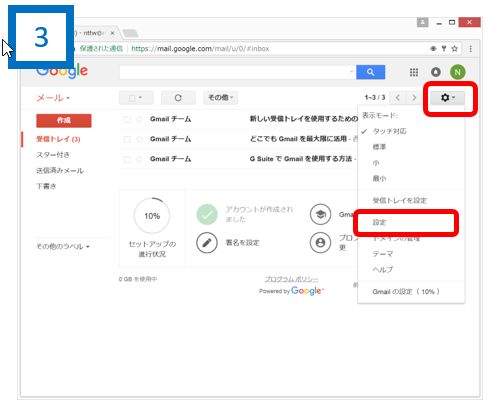Close the current Gmail browser tab
Viewport: 489px width, 410px height.
click(x=113, y=33)
